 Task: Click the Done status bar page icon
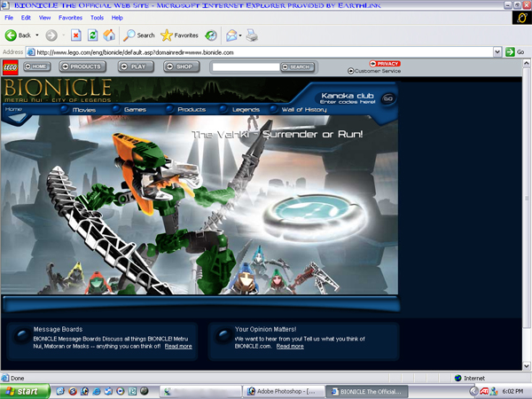click(x=5, y=378)
